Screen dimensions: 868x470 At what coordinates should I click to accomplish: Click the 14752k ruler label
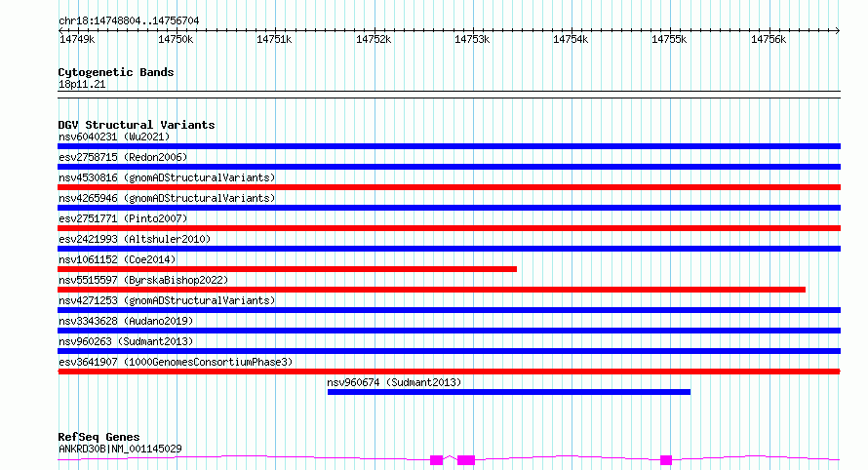374,39
